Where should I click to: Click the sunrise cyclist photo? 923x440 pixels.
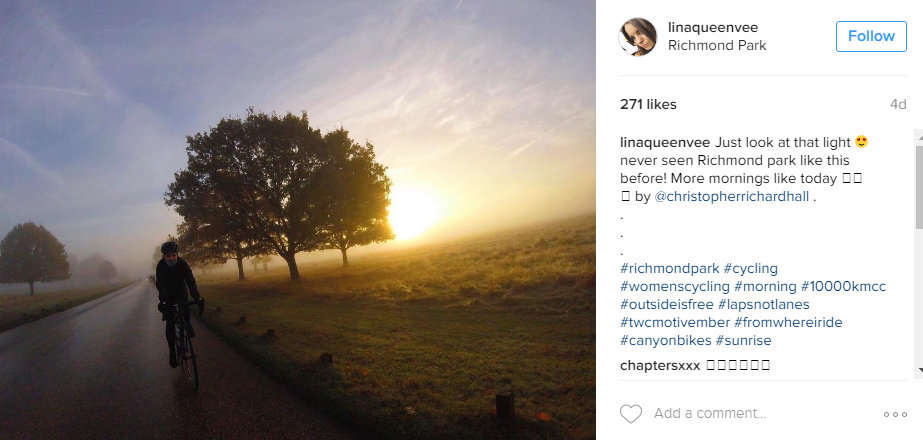click(298, 220)
